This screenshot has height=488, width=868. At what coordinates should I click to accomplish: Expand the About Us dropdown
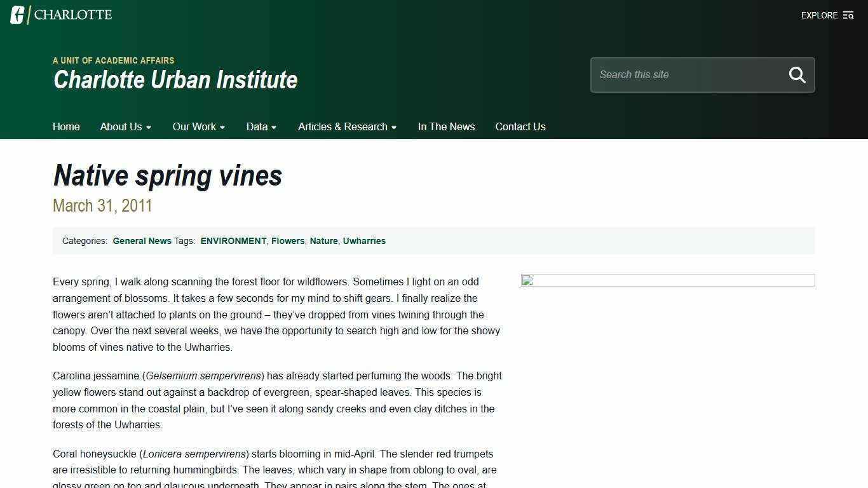click(x=125, y=126)
